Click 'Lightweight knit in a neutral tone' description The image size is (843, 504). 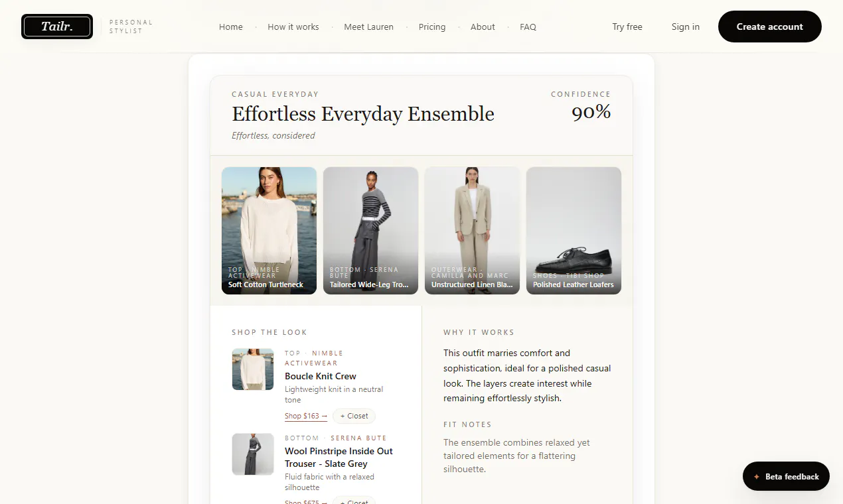coord(334,395)
